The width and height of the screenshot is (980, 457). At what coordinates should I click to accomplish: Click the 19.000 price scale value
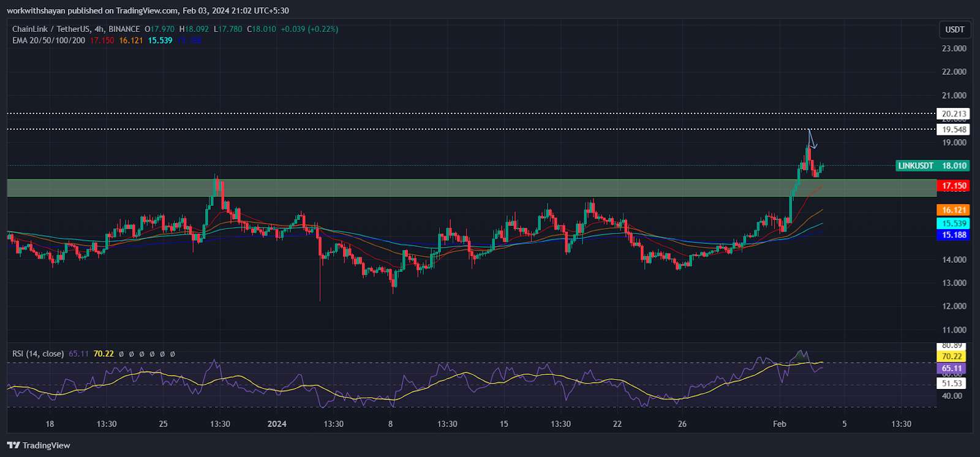(954, 143)
